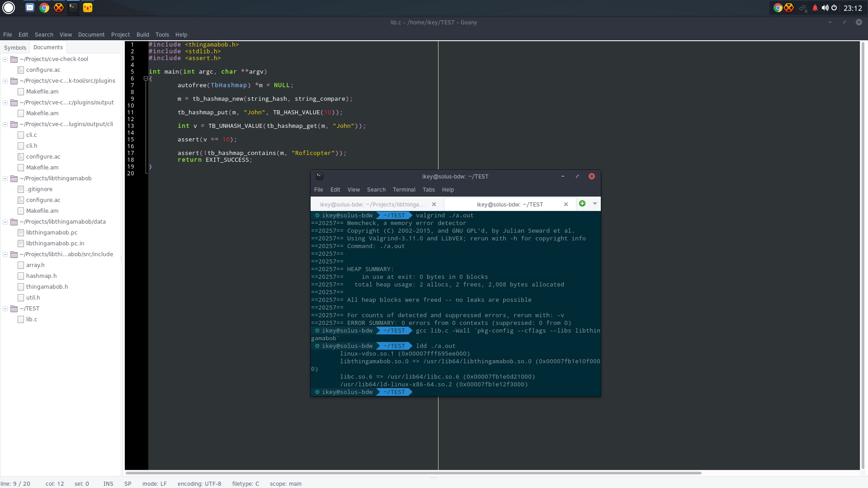
Task: Click the clock showing 23:12
Action: tap(853, 8)
